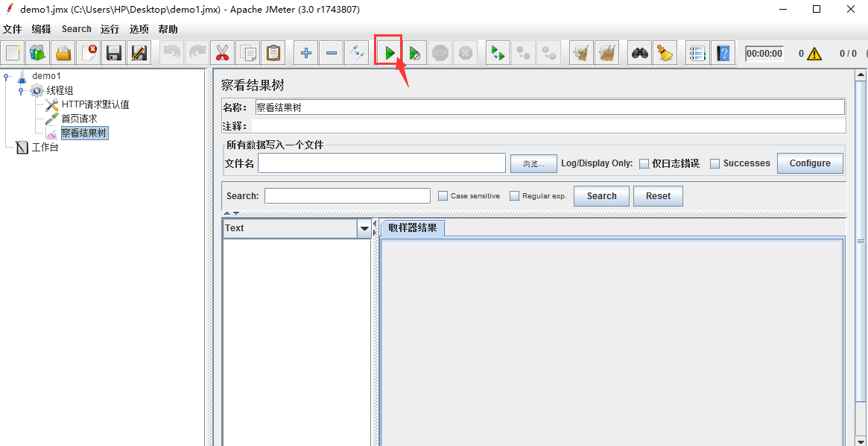Collapse the 线程组 tree expander handle
The height and width of the screenshot is (446, 868).
point(20,90)
